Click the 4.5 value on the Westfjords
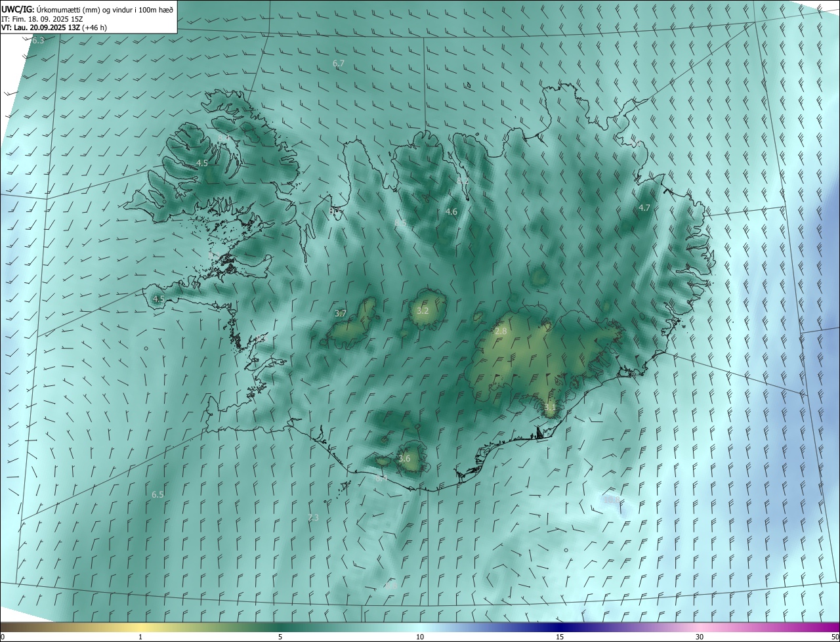Screen dimensions: 840x642 coord(202,163)
